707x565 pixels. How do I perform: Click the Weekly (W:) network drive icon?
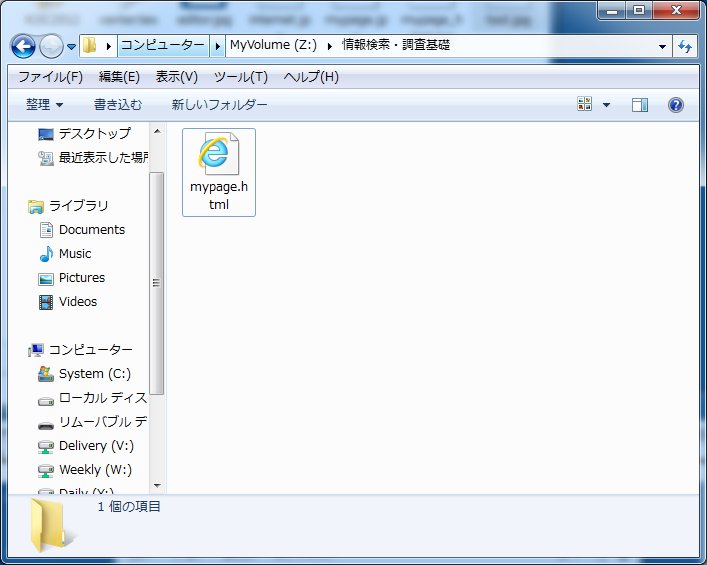(x=46, y=471)
